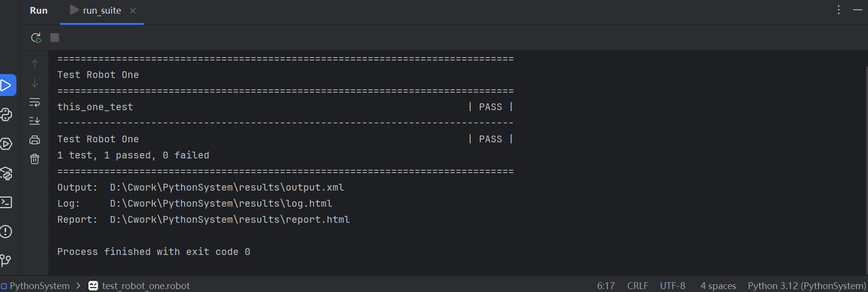Open the Git version control panel
This screenshot has width=868, height=292.
point(7,260)
